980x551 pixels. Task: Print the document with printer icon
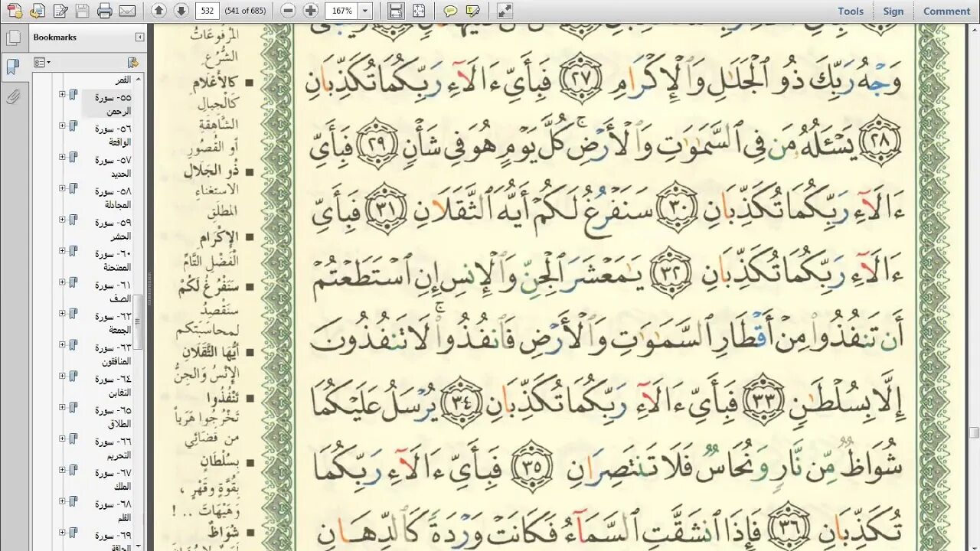click(105, 11)
